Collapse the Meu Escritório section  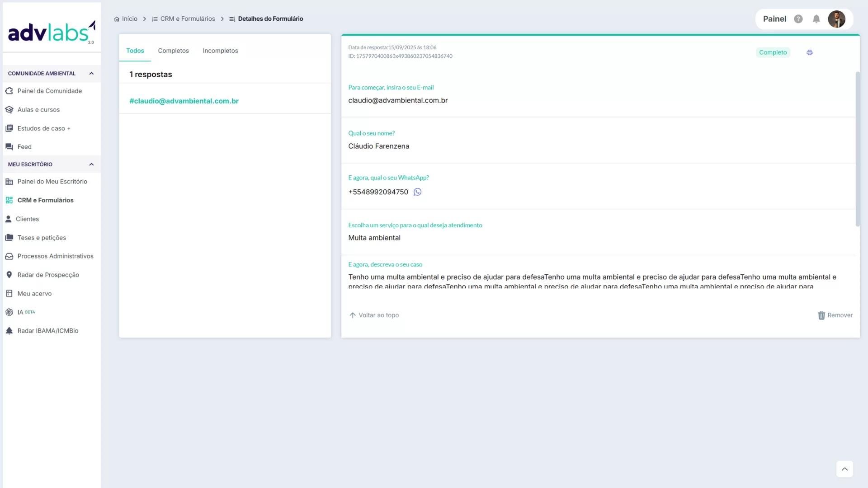click(91, 164)
